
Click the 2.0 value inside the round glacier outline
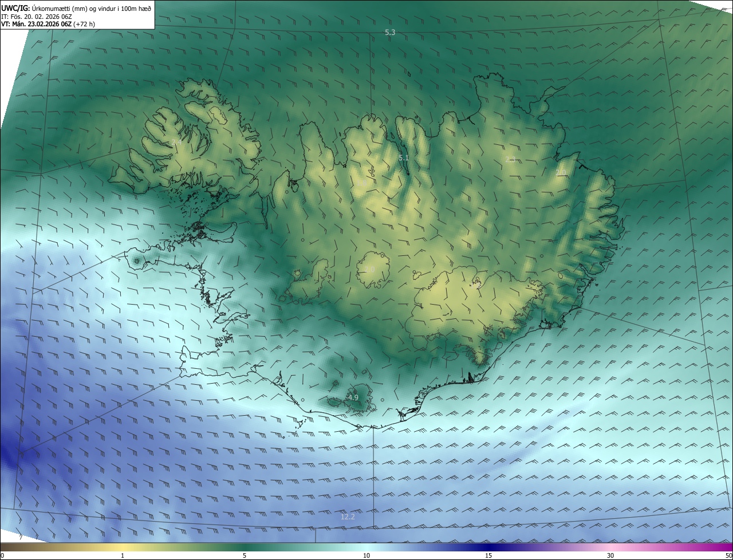click(369, 269)
